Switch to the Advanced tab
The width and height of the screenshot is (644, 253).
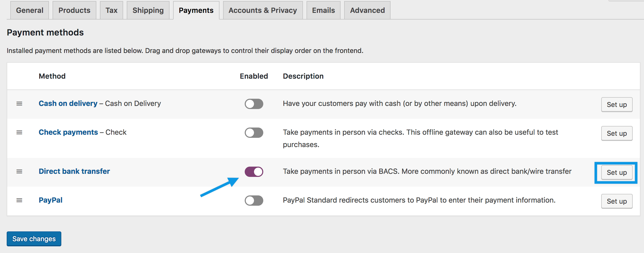367,10
